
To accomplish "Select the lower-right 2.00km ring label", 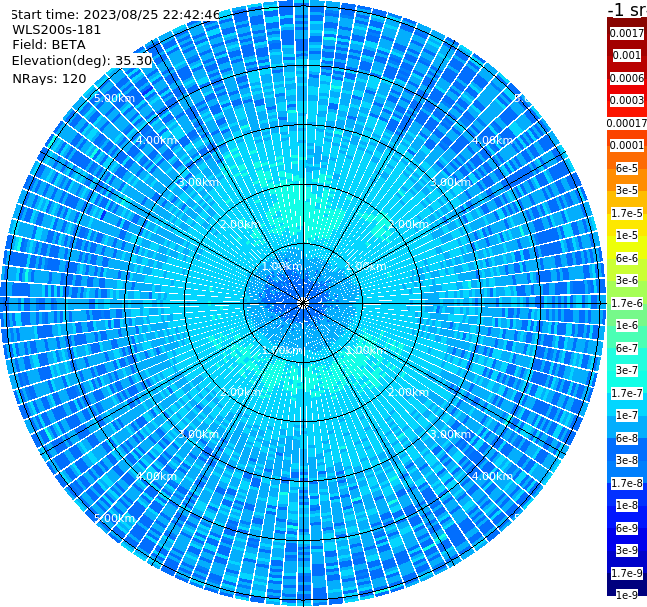I will pyautogui.click(x=408, y=392).
